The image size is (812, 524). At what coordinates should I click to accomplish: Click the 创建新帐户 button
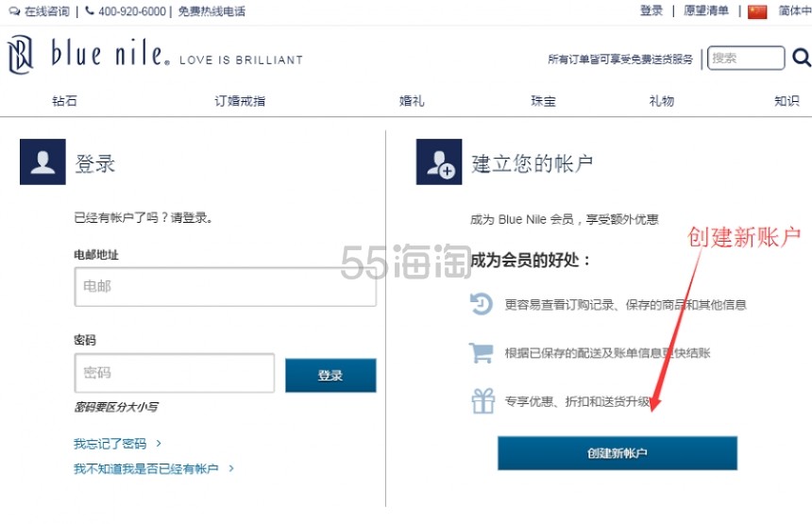point(617,453)
